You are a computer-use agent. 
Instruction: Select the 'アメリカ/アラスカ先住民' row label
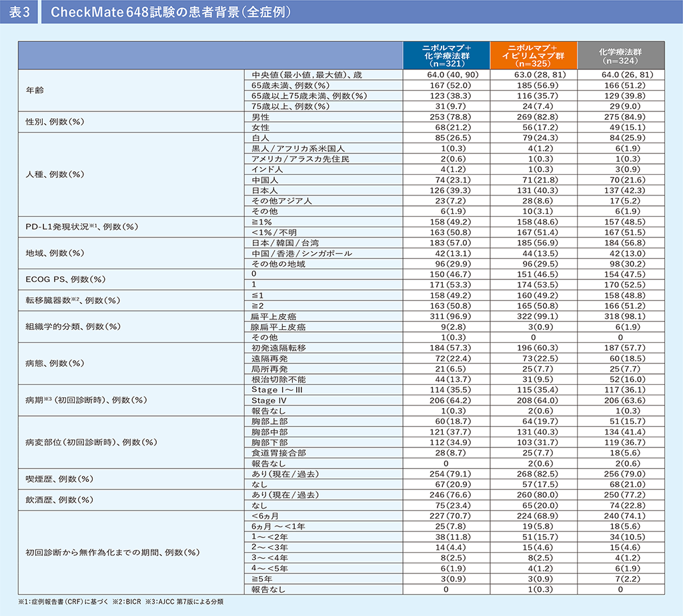[300, 159]
